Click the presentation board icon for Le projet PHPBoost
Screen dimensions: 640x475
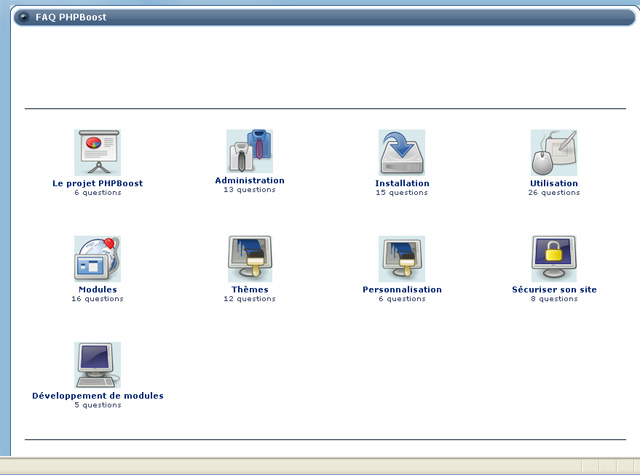pos(97,153)
